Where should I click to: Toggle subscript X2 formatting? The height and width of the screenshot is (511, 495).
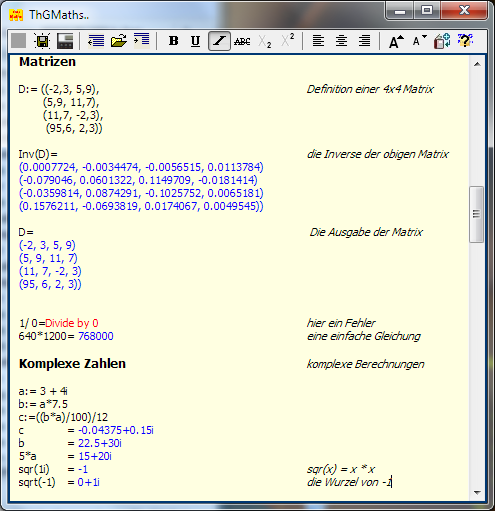click(x=265, y=41)
